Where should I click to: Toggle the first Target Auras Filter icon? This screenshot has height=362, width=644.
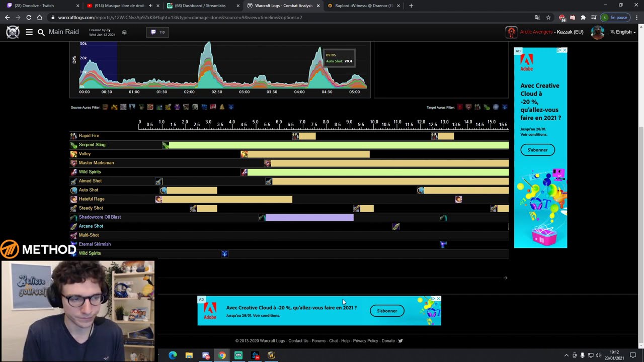point(459,107)
